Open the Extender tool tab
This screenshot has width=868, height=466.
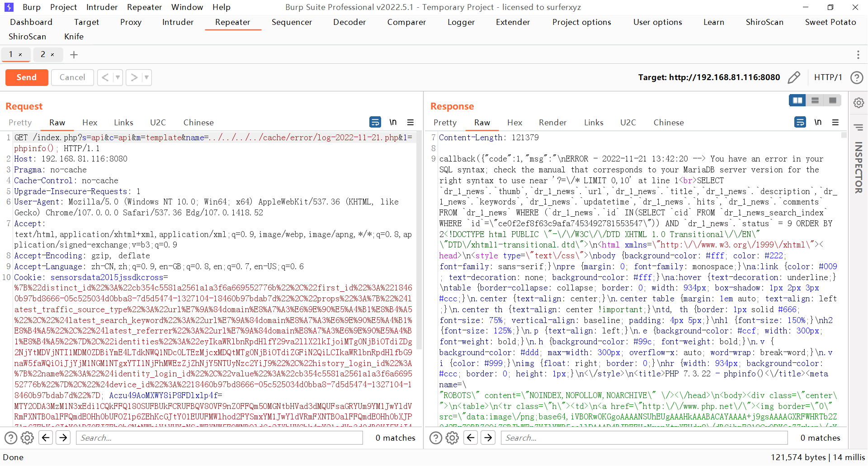(513, 22)
